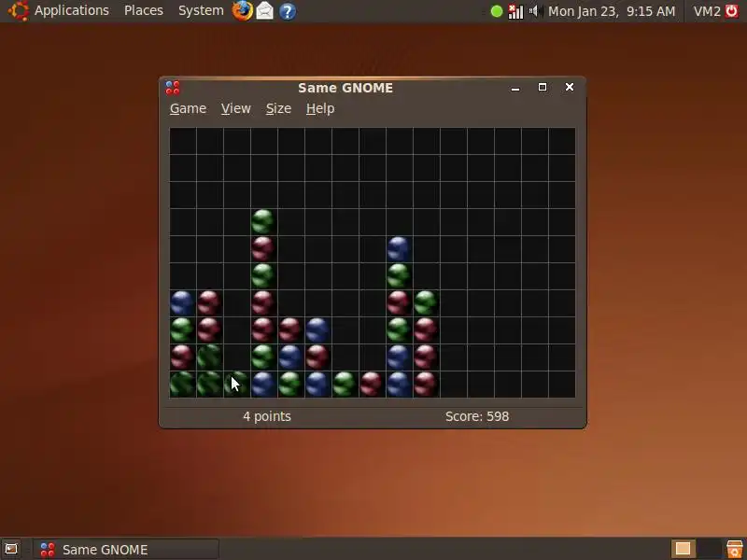Click the blue ball at bottom of fourth column
This screenshot has height=560, width=747.
pyautogui.click(x=264, y=384)
